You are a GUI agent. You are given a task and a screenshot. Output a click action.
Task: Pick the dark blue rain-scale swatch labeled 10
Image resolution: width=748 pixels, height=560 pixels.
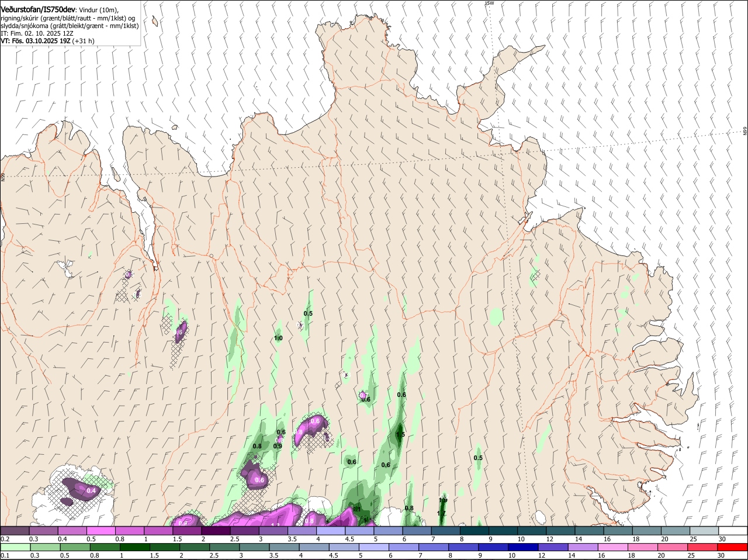point(523,547)
